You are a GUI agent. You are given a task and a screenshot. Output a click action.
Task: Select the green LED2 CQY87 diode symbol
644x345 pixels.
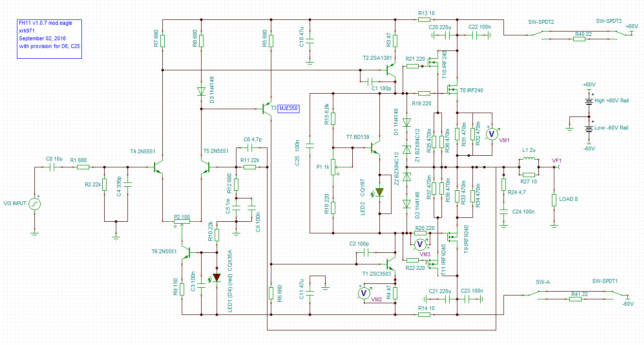[379, 193]
